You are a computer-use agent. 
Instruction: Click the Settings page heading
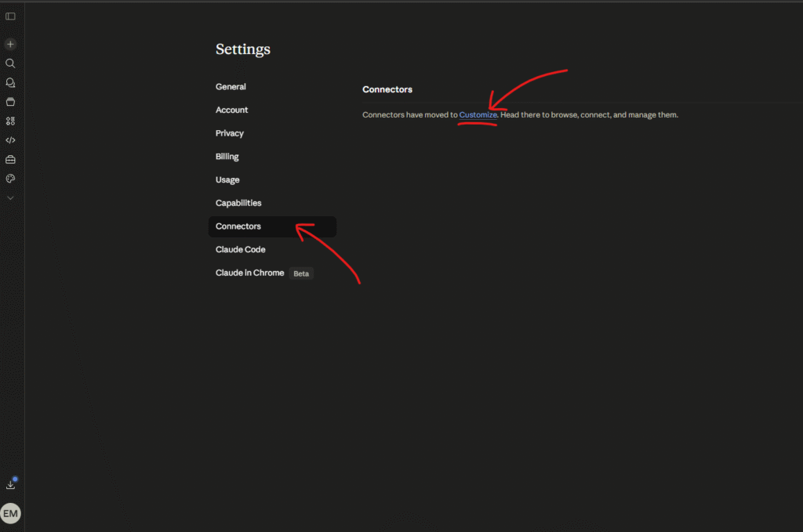(243, 49)
